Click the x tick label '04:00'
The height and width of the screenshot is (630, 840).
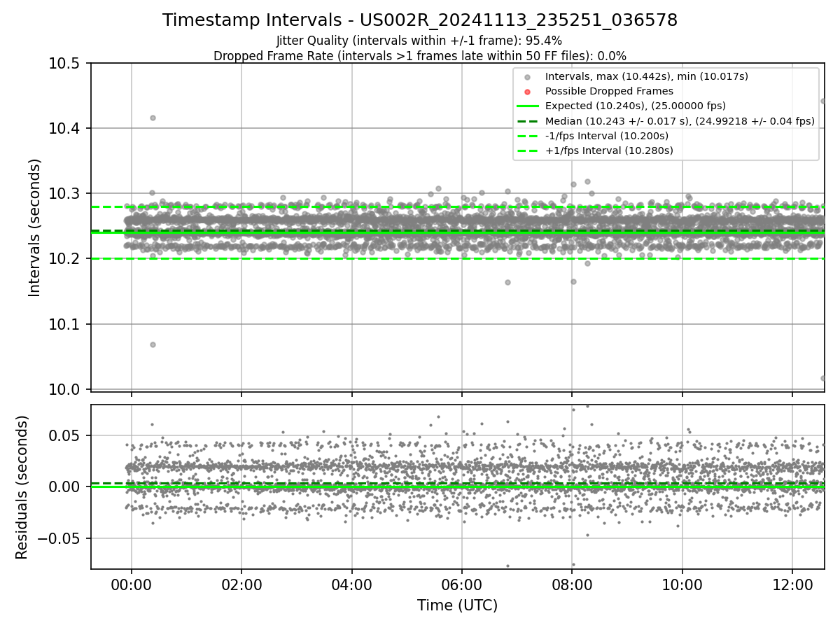[x=351, y=584]
